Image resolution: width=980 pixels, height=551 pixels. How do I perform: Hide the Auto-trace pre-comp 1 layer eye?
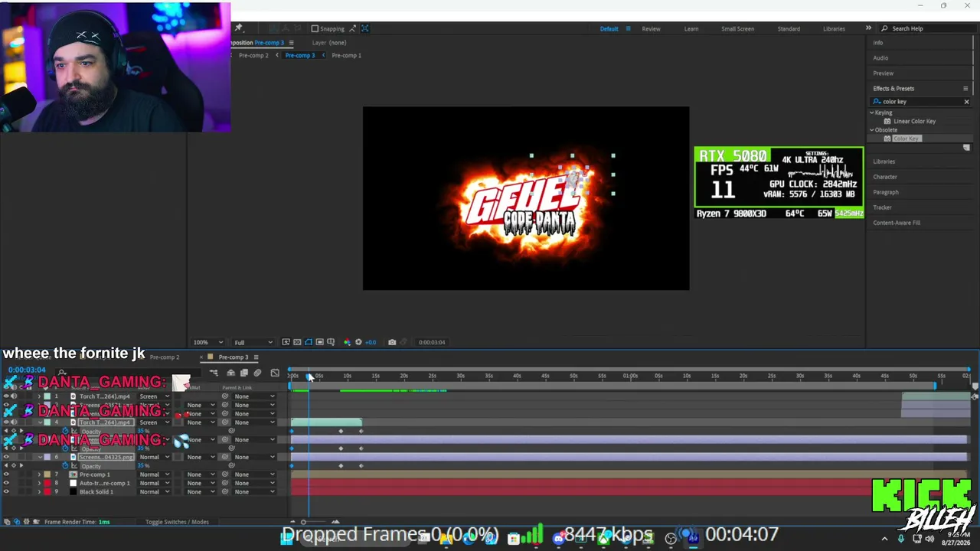pos(6,483)
